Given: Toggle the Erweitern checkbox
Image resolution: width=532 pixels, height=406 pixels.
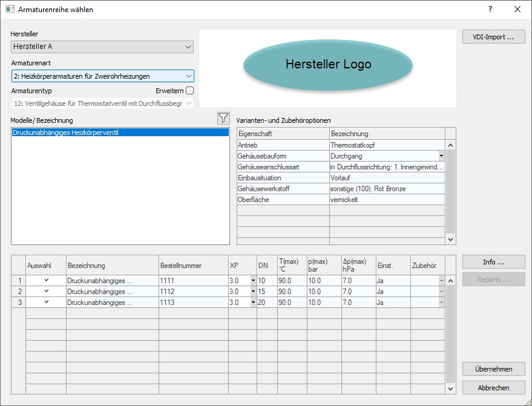Looking at the screenshot, I should tap(190, 91).
